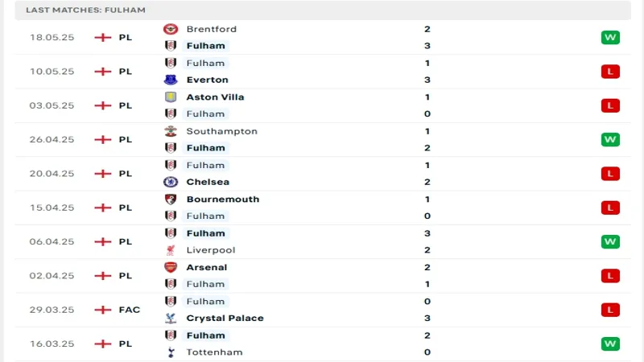The width and height of the screenshot is (644, 362).
Task: Click the Liverpool club crest icon
Action: pyautogui.click(x=171, y=250)
